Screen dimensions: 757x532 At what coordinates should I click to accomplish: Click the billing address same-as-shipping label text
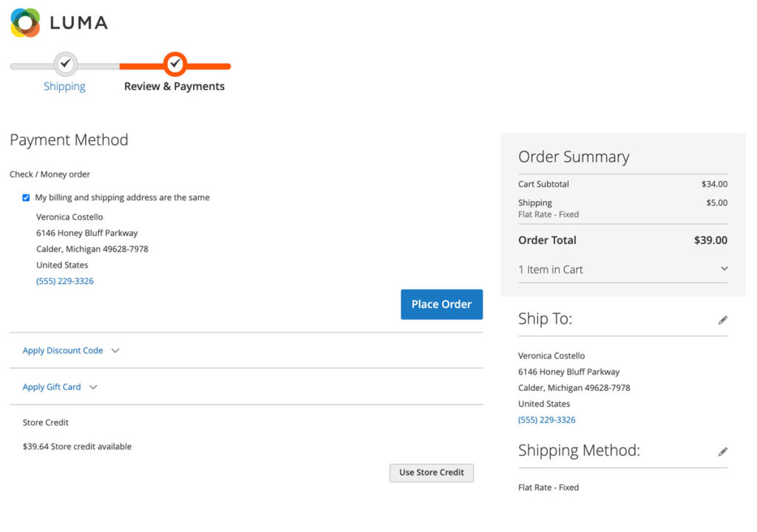pyautogui.click(x=122, y=198)
